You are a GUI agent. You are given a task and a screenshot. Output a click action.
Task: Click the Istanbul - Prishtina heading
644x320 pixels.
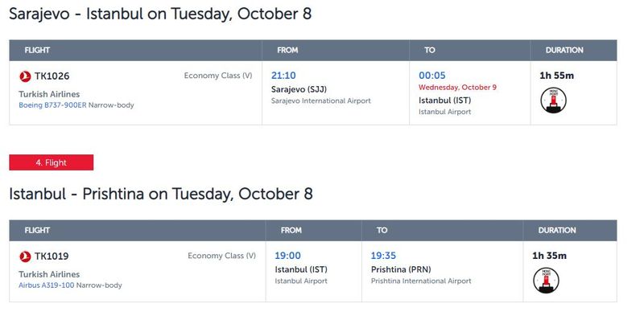pyautogui.click(x=161, y=194)
